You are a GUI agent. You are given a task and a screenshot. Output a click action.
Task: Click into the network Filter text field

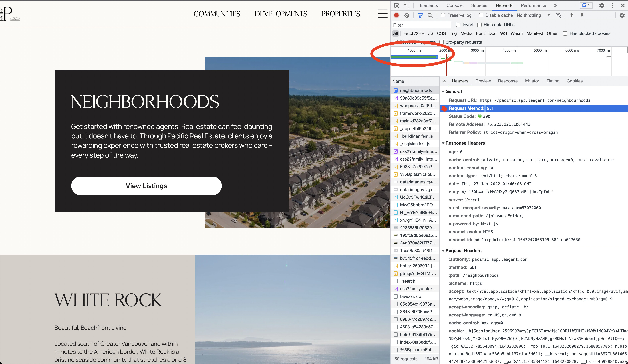(x=421, y=25)
